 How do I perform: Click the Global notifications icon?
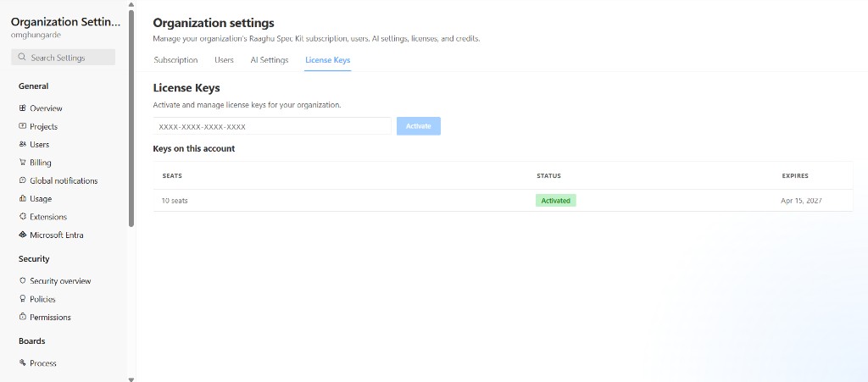(23, 180)
